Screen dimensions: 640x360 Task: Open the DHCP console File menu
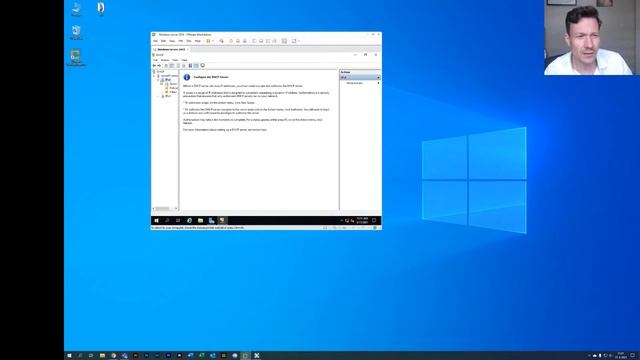pyautogui.click(x=156, y=60)
